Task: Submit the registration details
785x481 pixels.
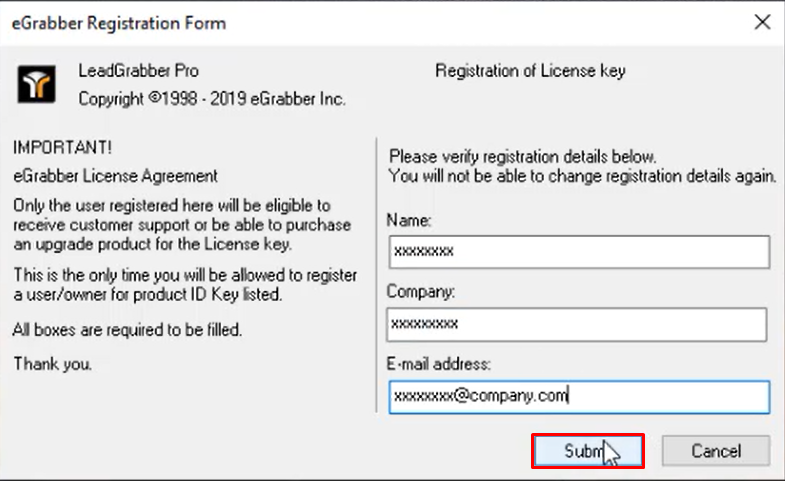Action: point(588,451)
